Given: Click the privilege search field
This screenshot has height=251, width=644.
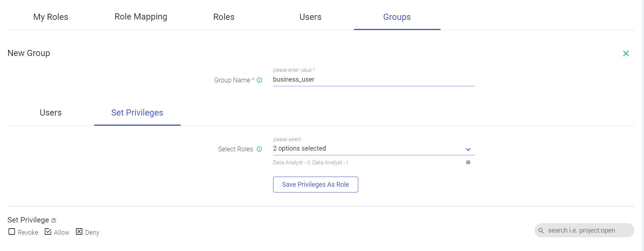Looking at the screenshot, I should (x=584, y=230).
